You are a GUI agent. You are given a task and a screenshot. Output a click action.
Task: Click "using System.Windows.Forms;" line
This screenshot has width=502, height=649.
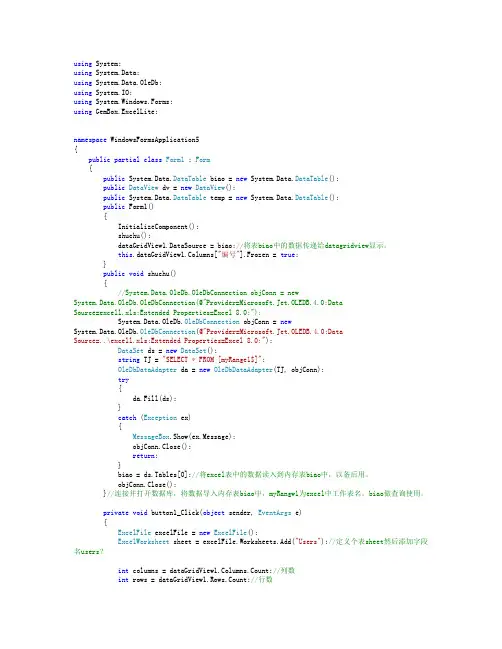coord(123,102)
